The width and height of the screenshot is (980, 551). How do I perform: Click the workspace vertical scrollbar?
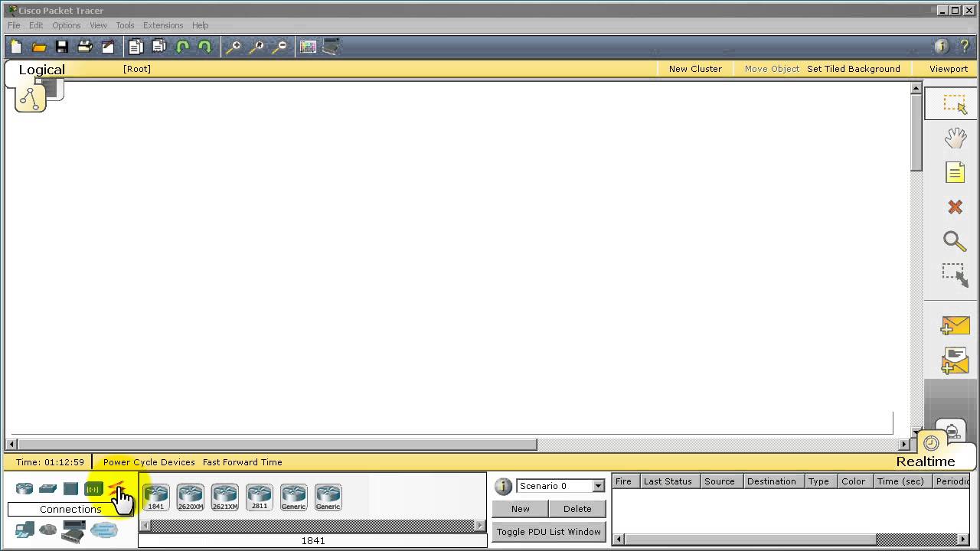(x=916, y=132)
